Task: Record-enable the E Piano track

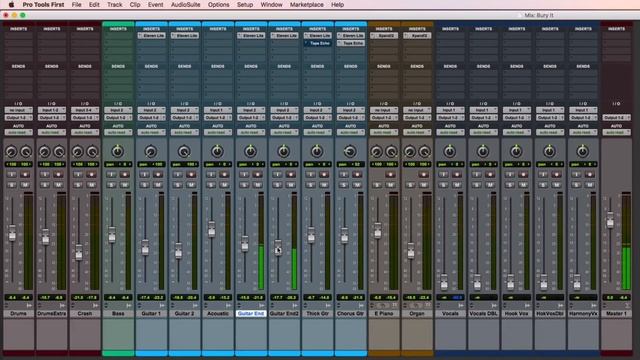Action: 391,175
